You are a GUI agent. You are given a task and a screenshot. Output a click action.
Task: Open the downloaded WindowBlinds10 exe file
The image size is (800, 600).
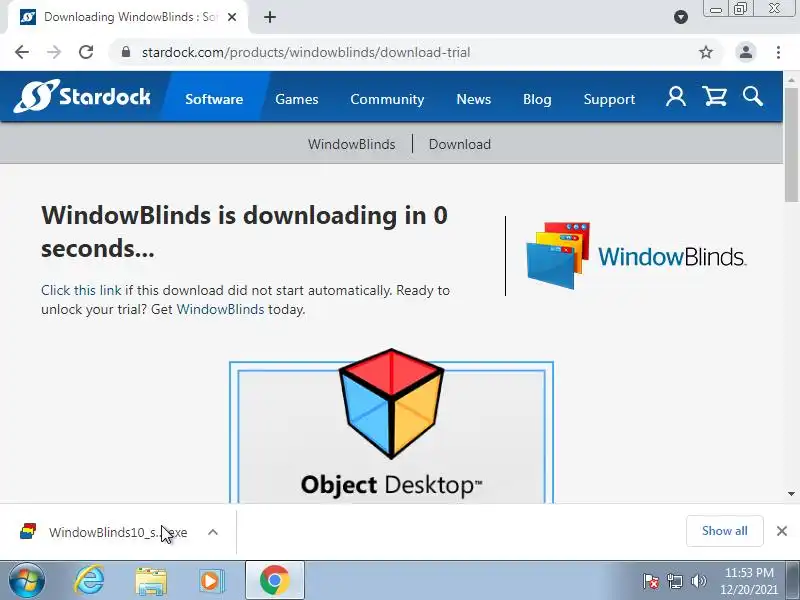[x=118, y=532]
